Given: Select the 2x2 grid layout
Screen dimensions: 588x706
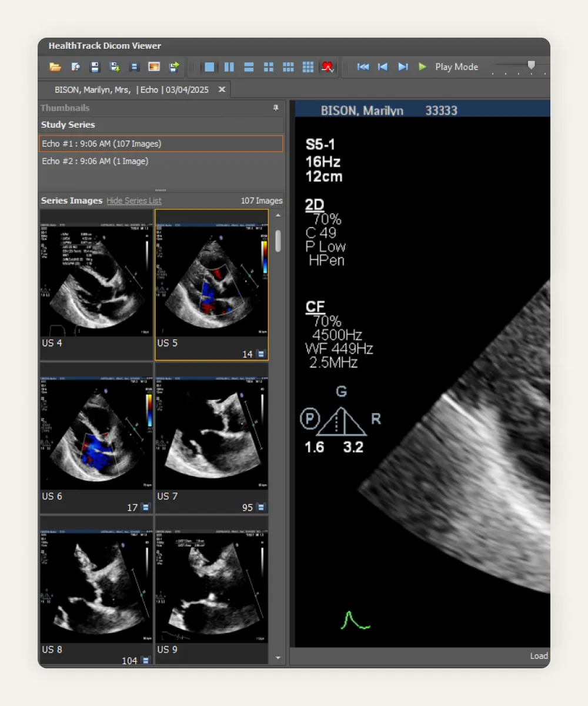Looking at the screenshot, I should click(269, 67).
